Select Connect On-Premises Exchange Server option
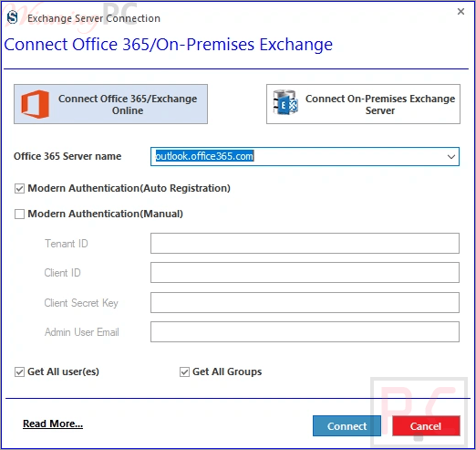 [x=363, y=104]
